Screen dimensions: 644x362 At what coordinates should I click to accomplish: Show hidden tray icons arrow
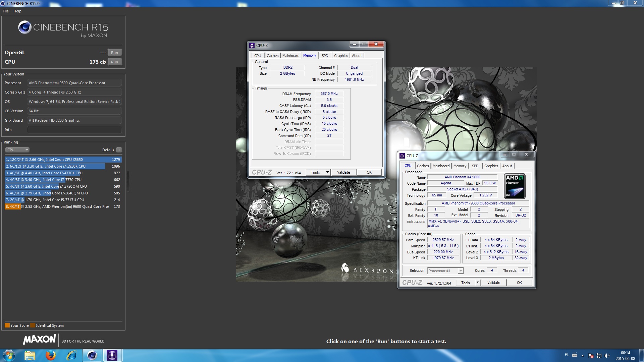click(x=583, y=356)
